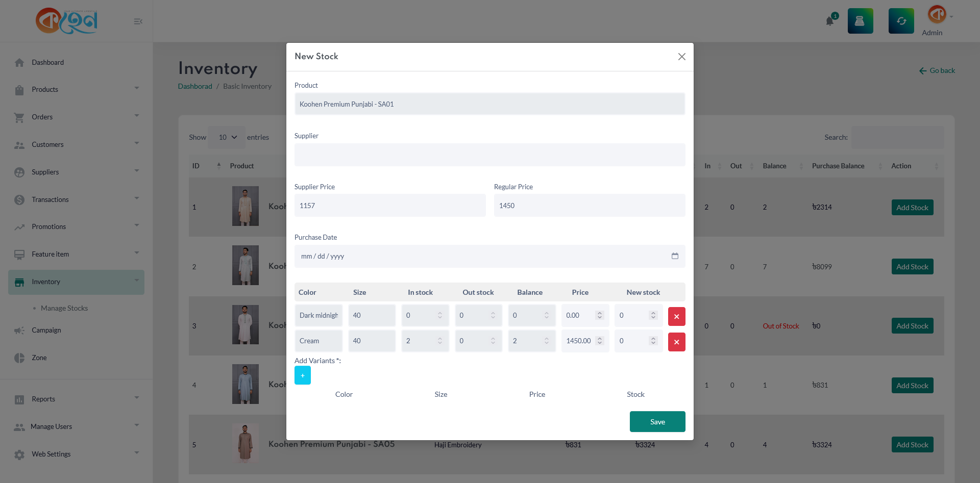
Task: Click the Save button
Action: [657, 422]
